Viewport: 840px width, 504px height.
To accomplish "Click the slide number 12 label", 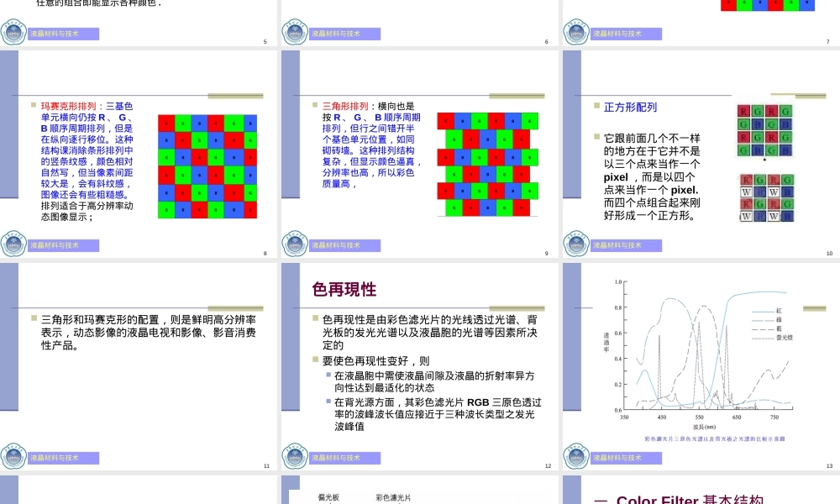I will pyautogui.click(x=548, y=466).
